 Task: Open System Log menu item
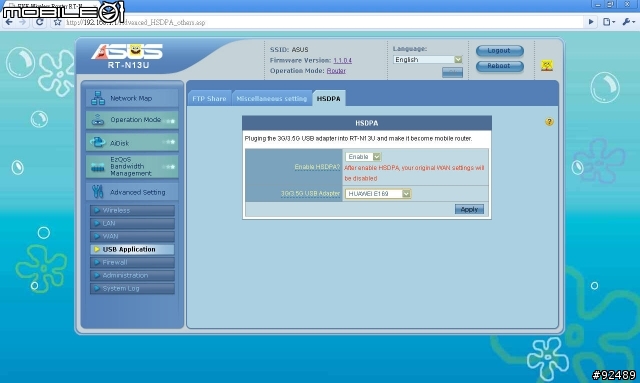click(132, 288)
